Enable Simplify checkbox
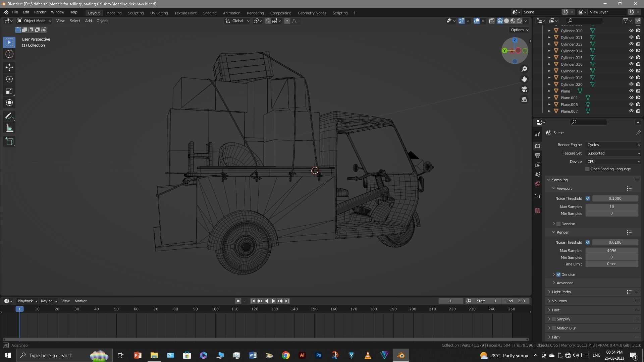Image resolution: width=644 pixels, height=362 pixels. coord(554,319)
